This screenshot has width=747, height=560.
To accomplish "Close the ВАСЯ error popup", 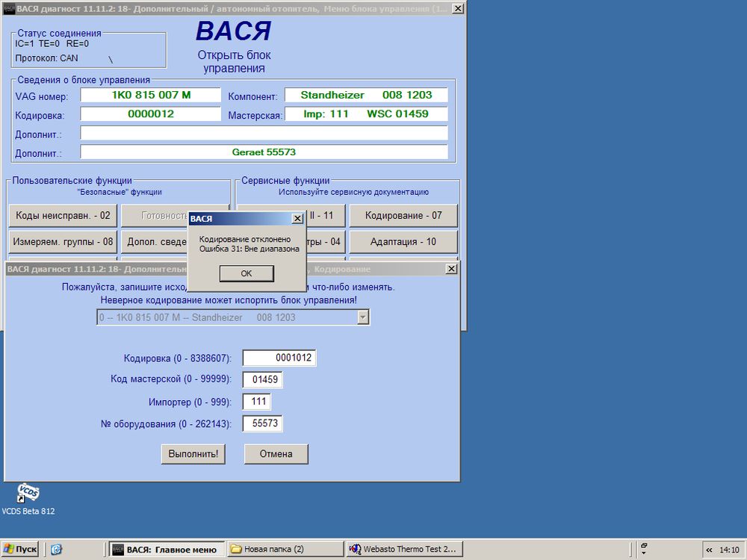I will (x=297, y=219).
